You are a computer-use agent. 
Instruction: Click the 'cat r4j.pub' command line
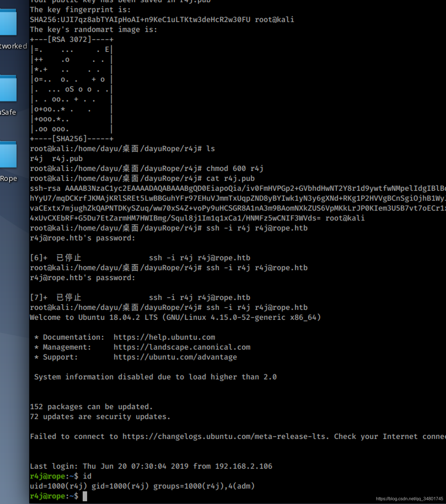142,178
